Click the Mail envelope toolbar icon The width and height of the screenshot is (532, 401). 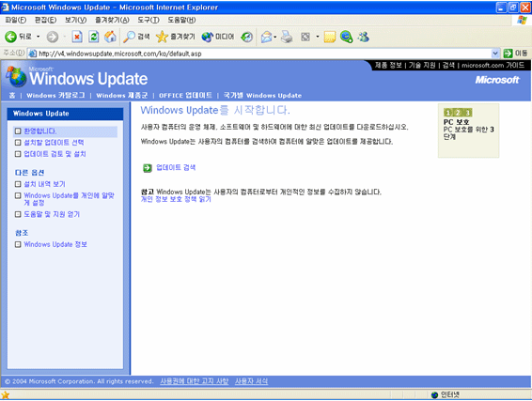[267, 37]
